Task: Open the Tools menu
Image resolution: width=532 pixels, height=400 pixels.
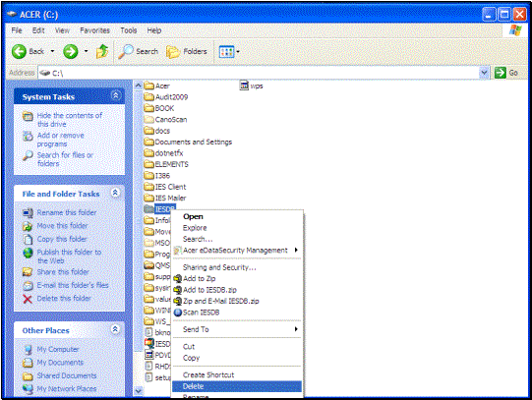Action: [x=128, y=30]
